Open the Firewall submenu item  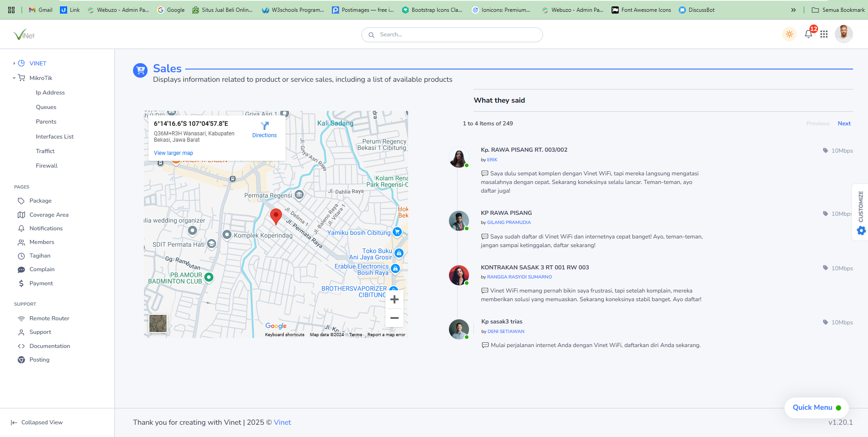47,166
